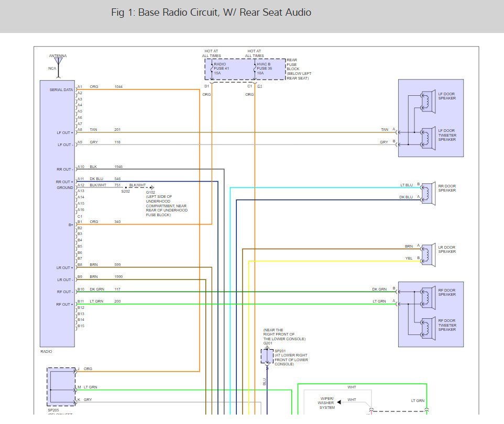Screen dimensions: 504x424
Task: Click circuit number 117 on DK GRN wire
Action: pos(117,289)
